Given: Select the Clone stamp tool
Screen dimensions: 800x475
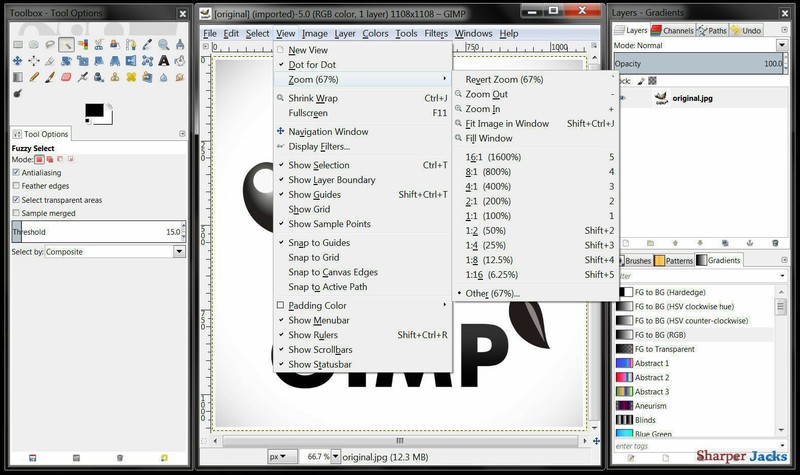Looking at the screenshot, I should [x=115, y=77].
